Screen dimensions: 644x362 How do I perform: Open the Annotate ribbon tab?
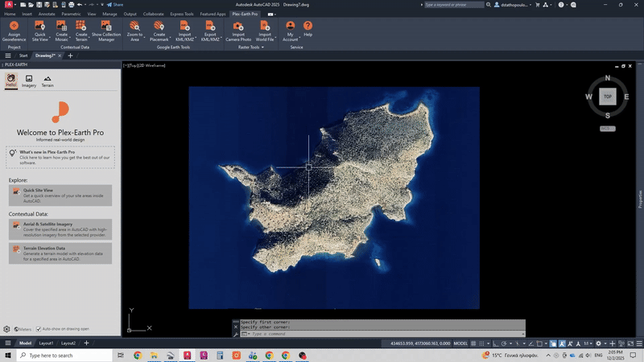tap(47, 14)
